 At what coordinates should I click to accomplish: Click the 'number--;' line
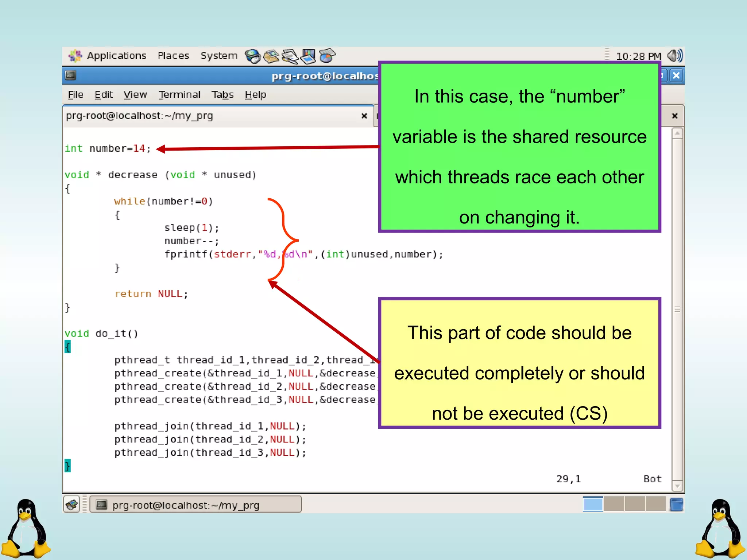pos(191,241)
